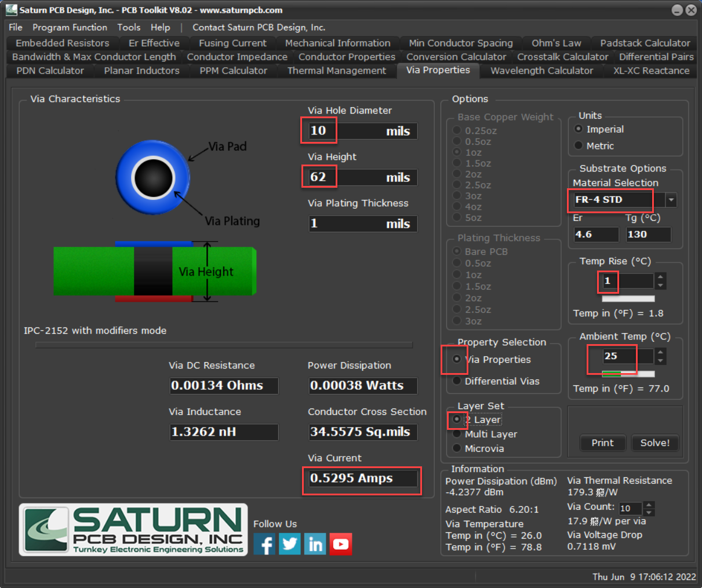Open Material Selection dropdown arrow
Image resolution: width=702 pixels, height=588 pixels.
point(671,200)
